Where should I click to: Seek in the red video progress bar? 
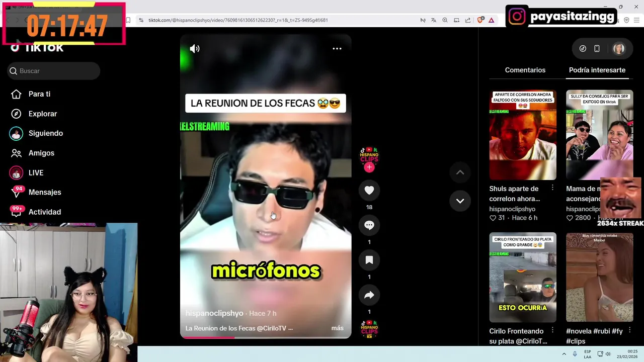pos(266,337)
